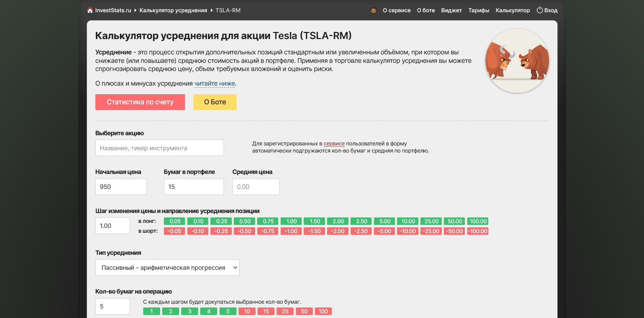Choose the green 0.50 step button
This screenshot has height=318, width=644.
tap(245, 221)
